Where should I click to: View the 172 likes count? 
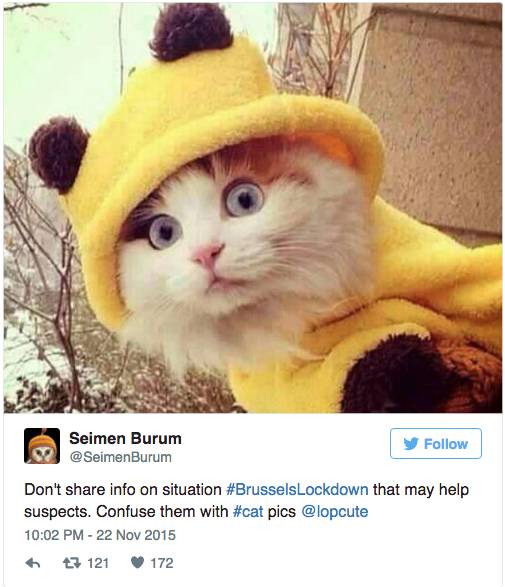162,563
